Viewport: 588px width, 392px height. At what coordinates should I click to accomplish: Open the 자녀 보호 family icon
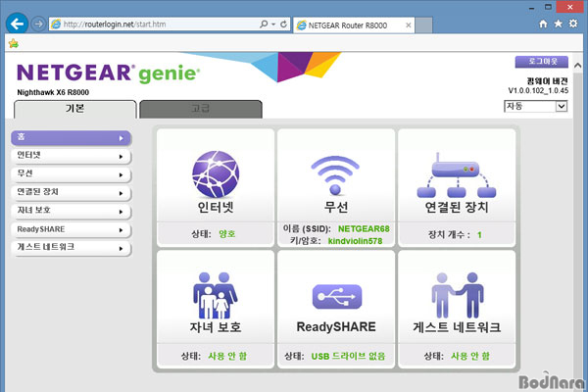tap(216, 296)
